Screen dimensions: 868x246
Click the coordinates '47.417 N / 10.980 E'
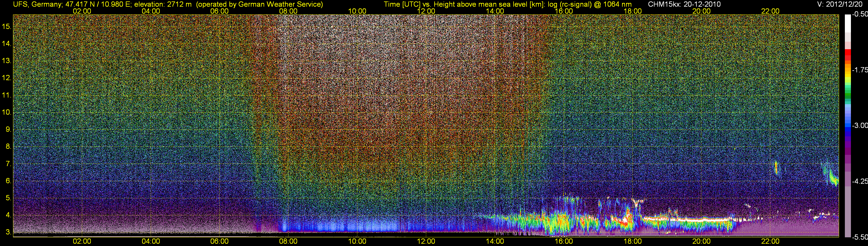coord(97,4)
